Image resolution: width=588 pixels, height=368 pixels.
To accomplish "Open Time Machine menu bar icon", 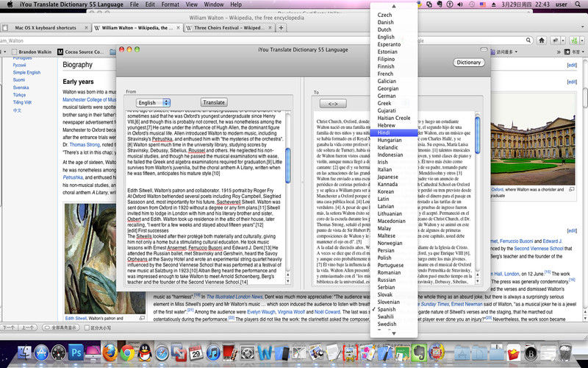I will (472, 4).
